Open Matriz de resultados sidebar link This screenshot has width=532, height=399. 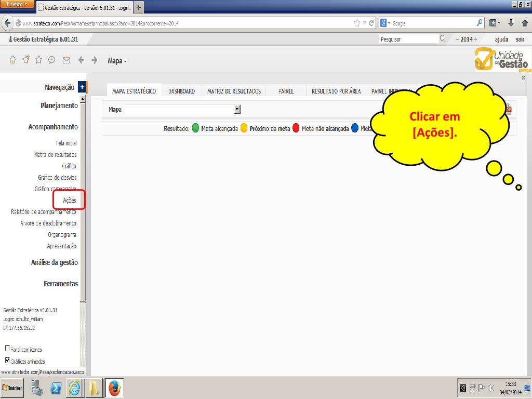tap(55, 155)
